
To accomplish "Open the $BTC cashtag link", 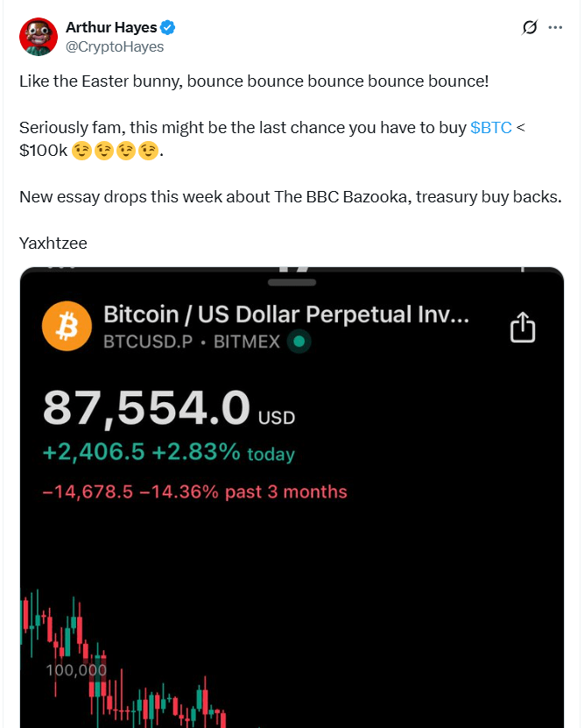I will [489, 127].
